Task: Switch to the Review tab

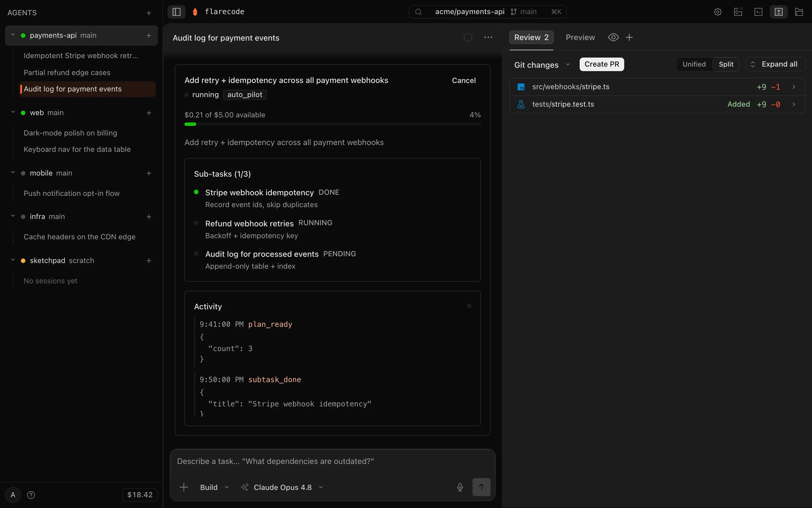Action: (x=531, y=37)
